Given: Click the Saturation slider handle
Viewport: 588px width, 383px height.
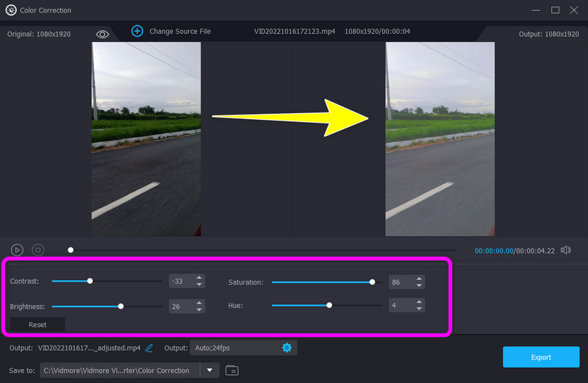Looking at the screenshot, I should point(373,282).
